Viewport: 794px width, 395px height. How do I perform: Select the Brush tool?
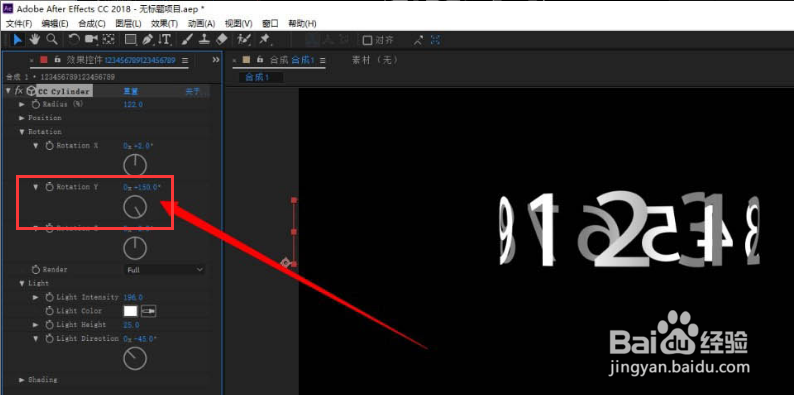click(x=187, y=40)
